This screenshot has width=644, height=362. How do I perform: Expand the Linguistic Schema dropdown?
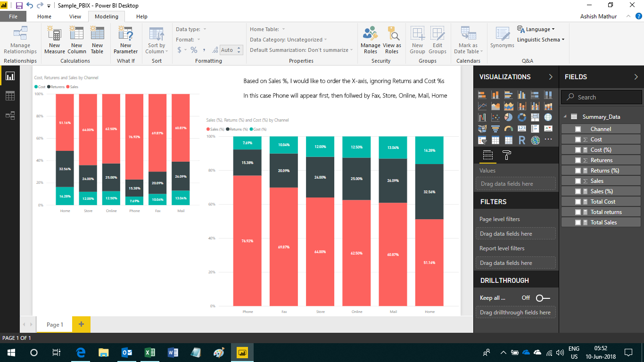pos(541,40)
